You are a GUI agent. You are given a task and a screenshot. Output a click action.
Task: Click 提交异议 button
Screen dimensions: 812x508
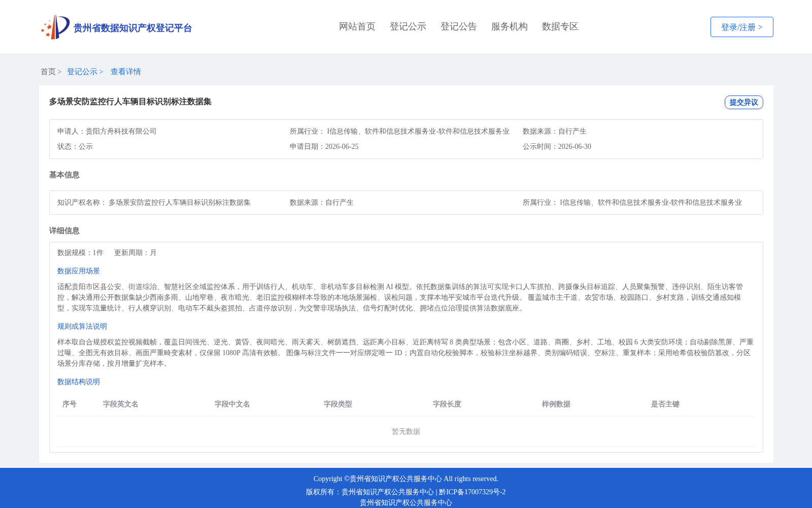[744, 102]
